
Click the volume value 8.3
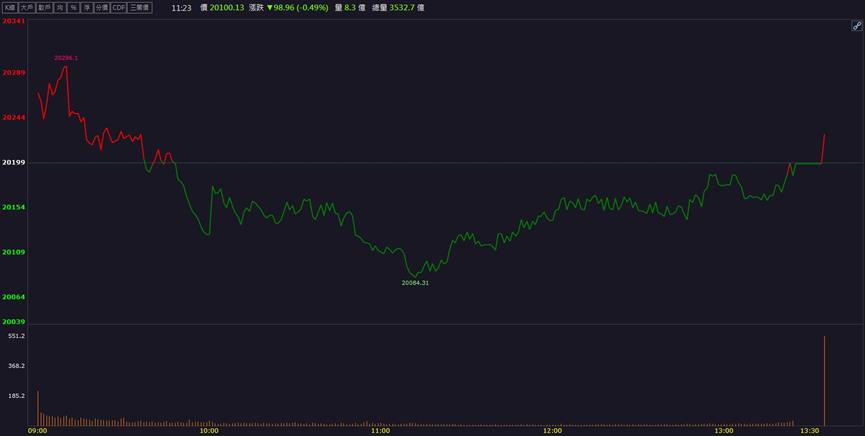coord(350,8)
